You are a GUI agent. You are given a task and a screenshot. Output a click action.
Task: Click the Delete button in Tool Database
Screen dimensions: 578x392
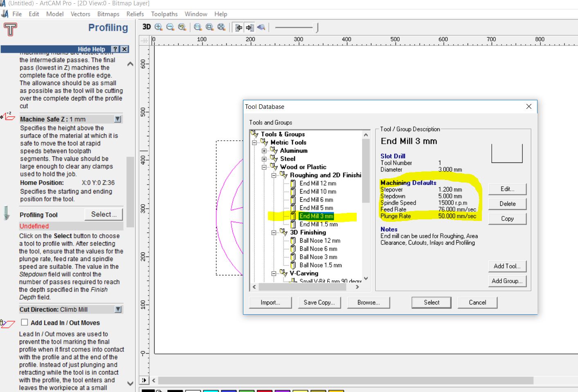507,204
